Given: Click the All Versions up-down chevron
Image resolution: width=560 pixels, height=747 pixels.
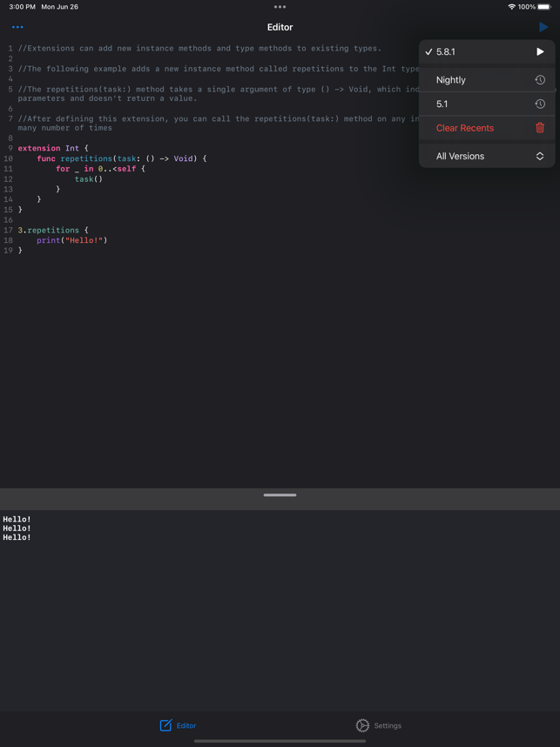Looking at the screenshot, I should click(x=540, y=156).
